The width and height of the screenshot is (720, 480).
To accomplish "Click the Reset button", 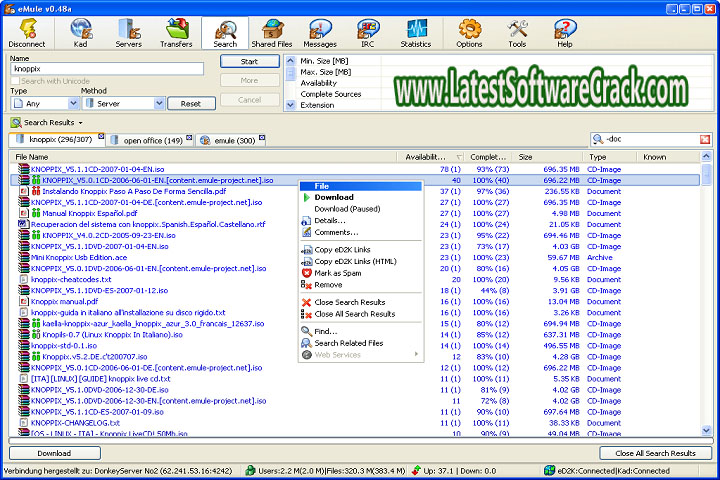I will coord(191,104).
